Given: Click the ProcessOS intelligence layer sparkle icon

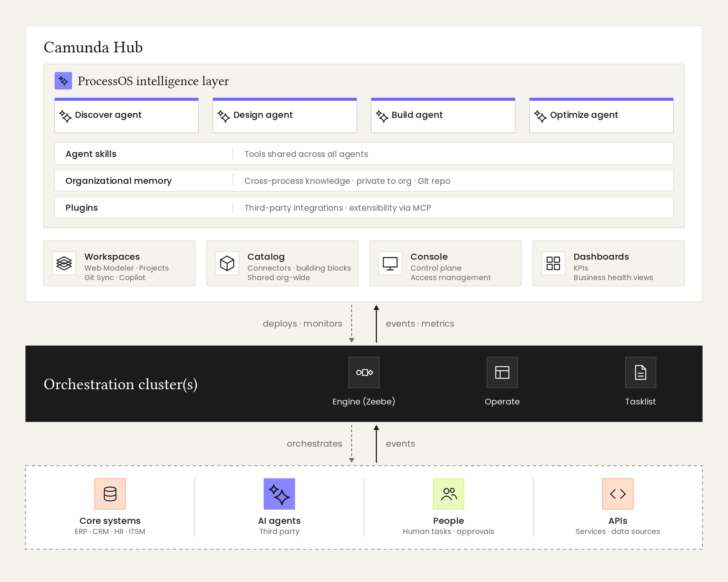Looking at the screenshot, I should pyautogui.click(x=63, y=81).
